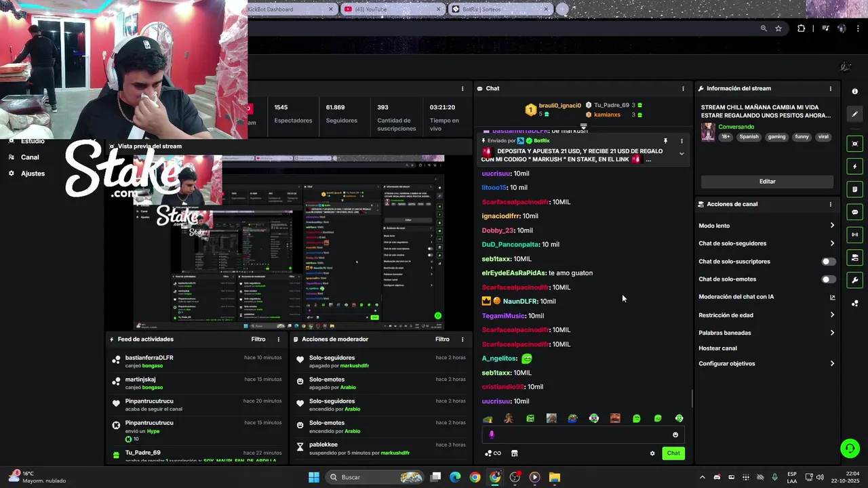Screen dimensions: 868x488
Task: Unpin the pinned BotRix message
Action: 665,141
